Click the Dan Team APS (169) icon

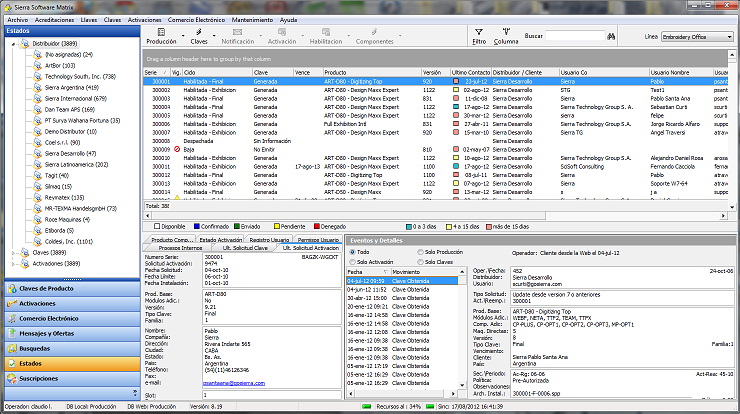point(38,110)
